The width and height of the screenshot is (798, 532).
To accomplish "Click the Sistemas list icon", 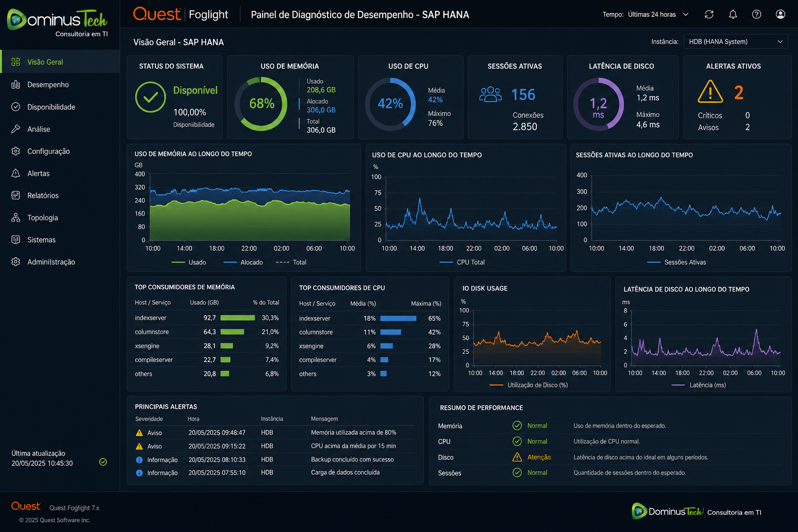I will point(16,240).
